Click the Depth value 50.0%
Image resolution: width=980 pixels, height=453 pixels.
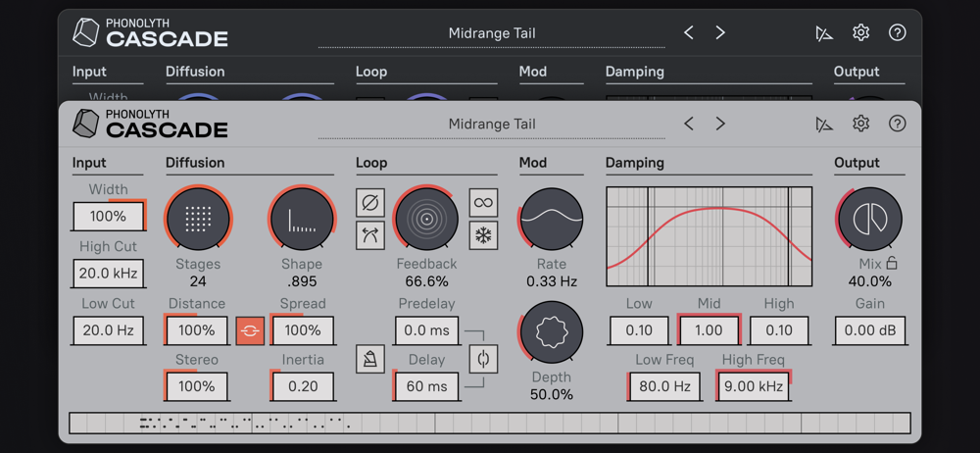(551, 395)
